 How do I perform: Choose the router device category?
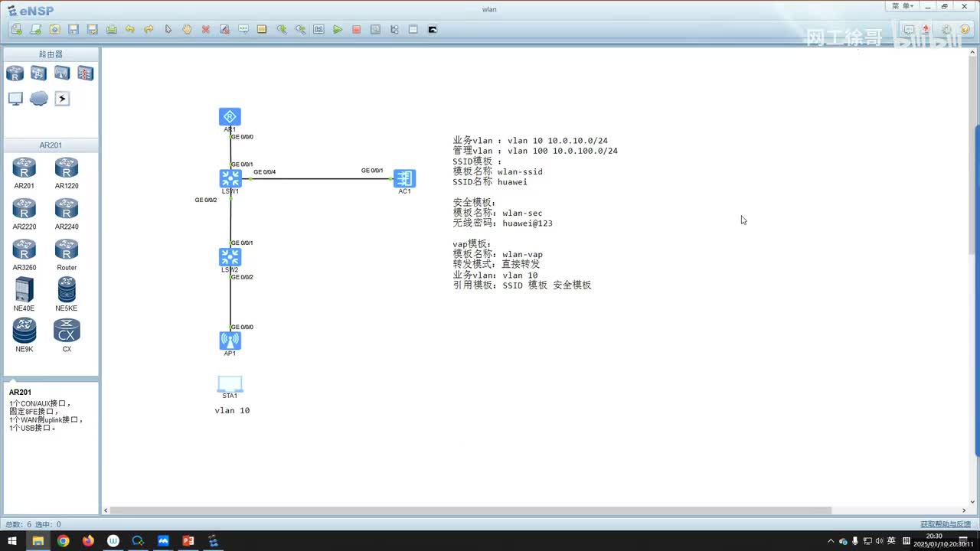click(15, 73)
